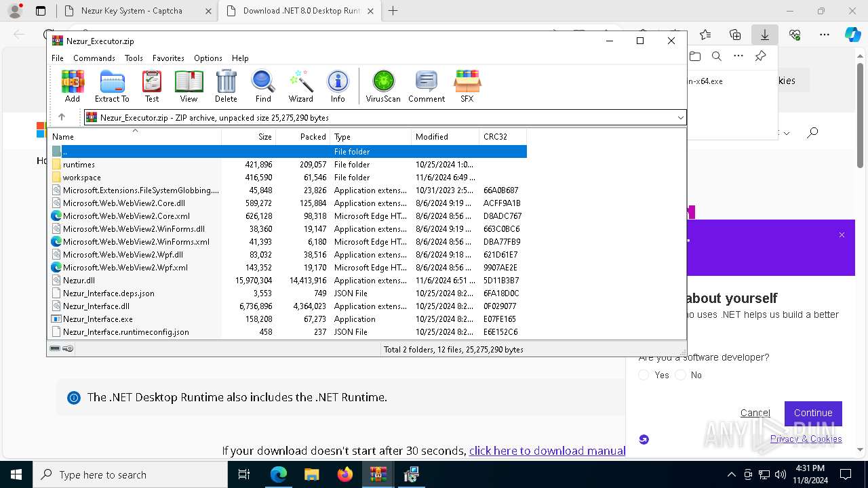Click the Find magnifier icon
Screen dimensions: 868x488
pyautogui.click(x=263, y=86)
